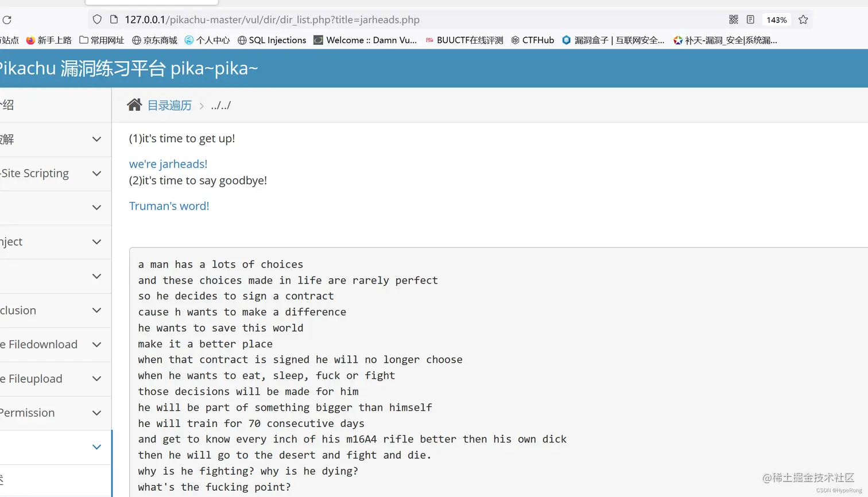
Task: Open the 漏洞盒子 bookmark
Action: (613, 40)
